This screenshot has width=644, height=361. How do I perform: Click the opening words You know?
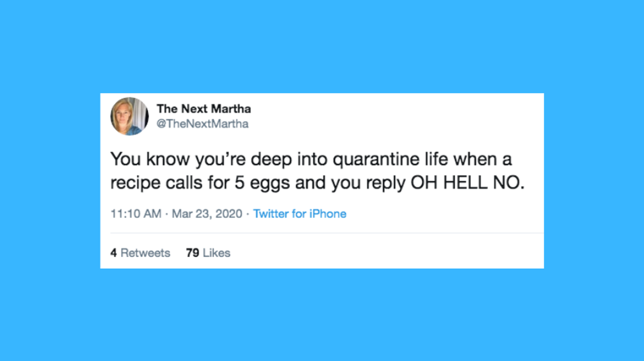(x=150, y=159)
